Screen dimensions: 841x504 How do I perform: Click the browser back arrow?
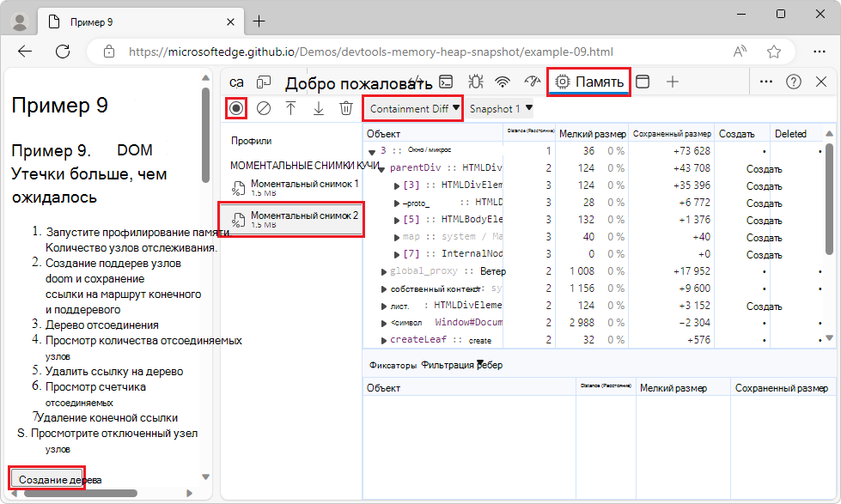pyautogui.click(x=25, y=52)
